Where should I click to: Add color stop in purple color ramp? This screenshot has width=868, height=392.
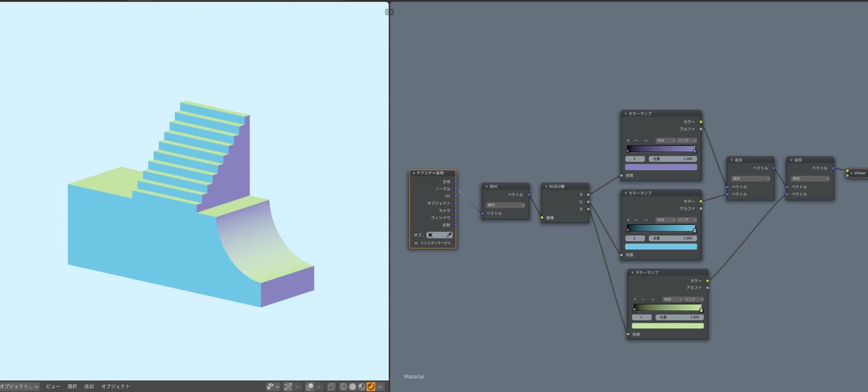point(628,140)
